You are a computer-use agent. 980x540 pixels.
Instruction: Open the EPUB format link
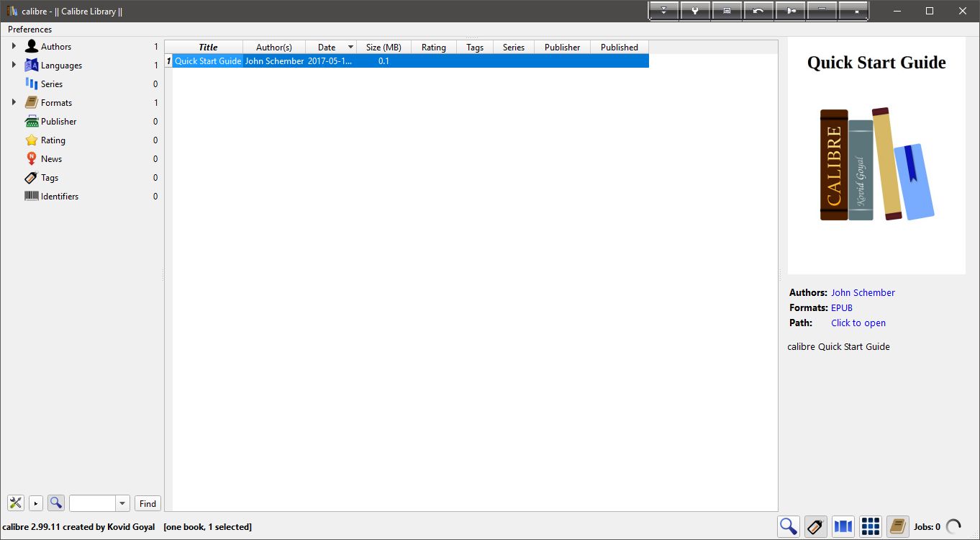pyautogui.click(x=842, y=308)
